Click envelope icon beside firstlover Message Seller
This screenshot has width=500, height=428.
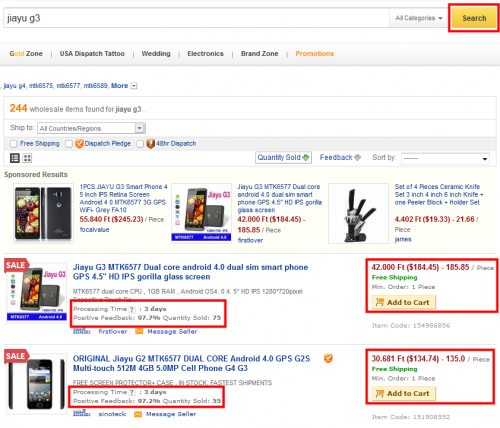[x=139, y=331]
